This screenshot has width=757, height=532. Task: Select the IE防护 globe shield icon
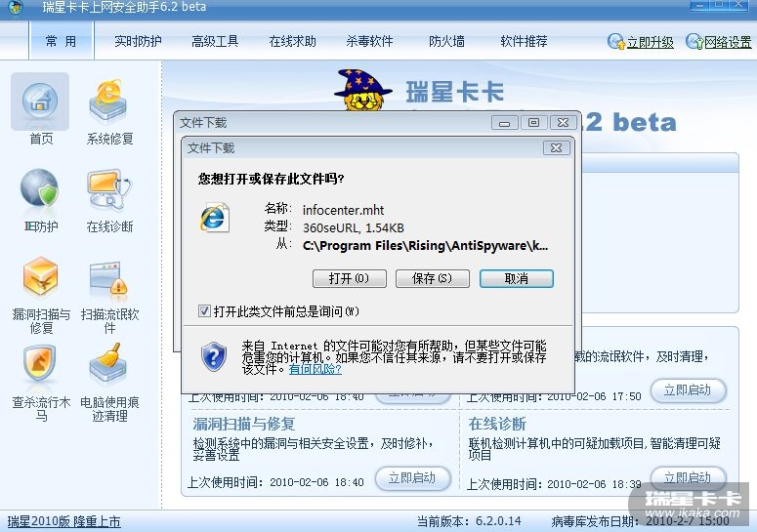pos(40,188)
